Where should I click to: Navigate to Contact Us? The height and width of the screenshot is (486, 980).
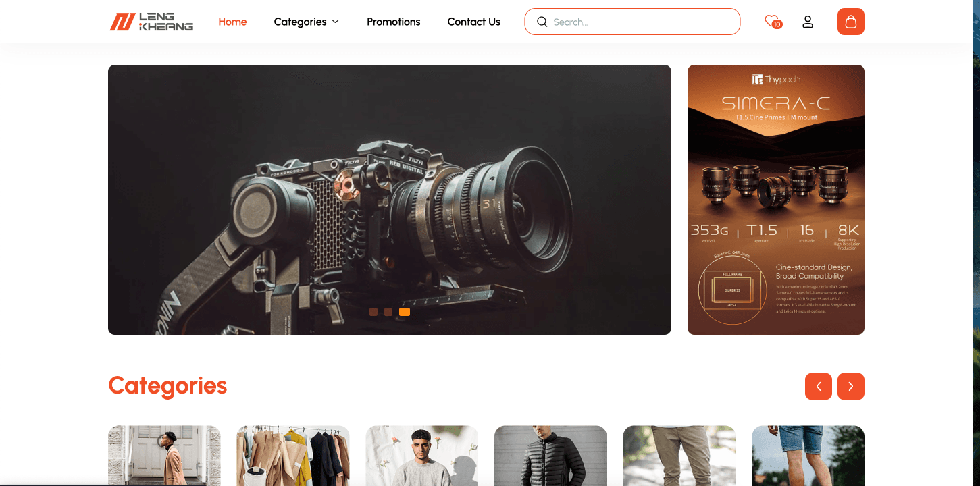(x=473, y=22)
